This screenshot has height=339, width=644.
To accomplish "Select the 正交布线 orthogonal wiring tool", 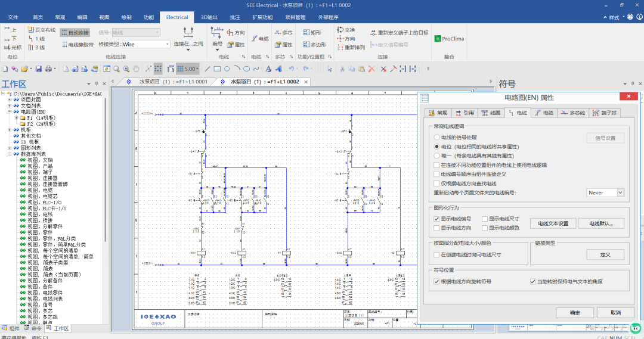I will pyautogui.click(x=42, y=30).
